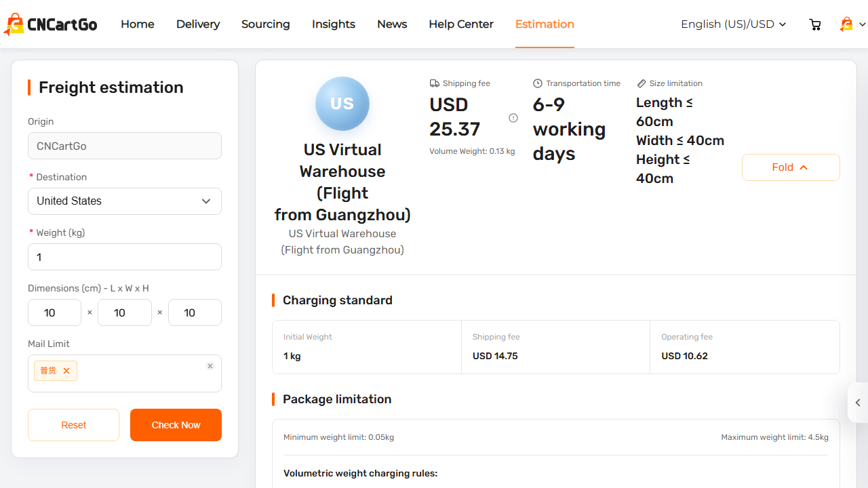Open the Insights menu item
The image size is (868, 488).
[334, 24]
